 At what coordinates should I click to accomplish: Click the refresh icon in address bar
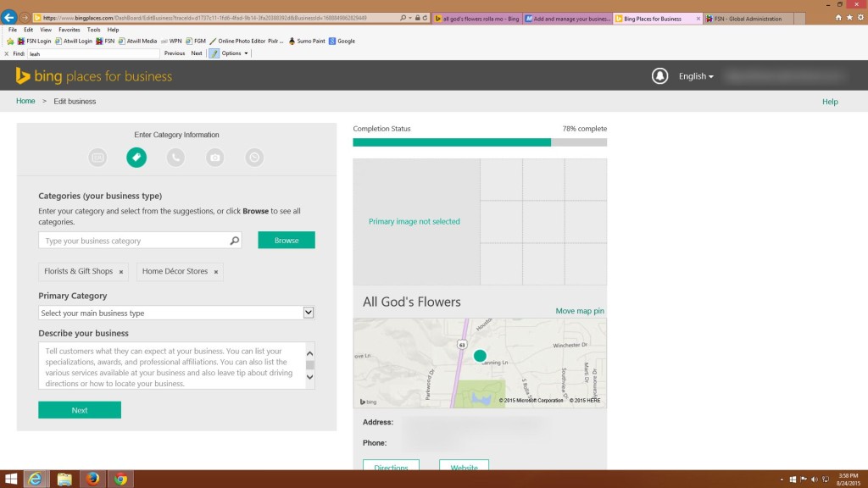tap(426, 18)
